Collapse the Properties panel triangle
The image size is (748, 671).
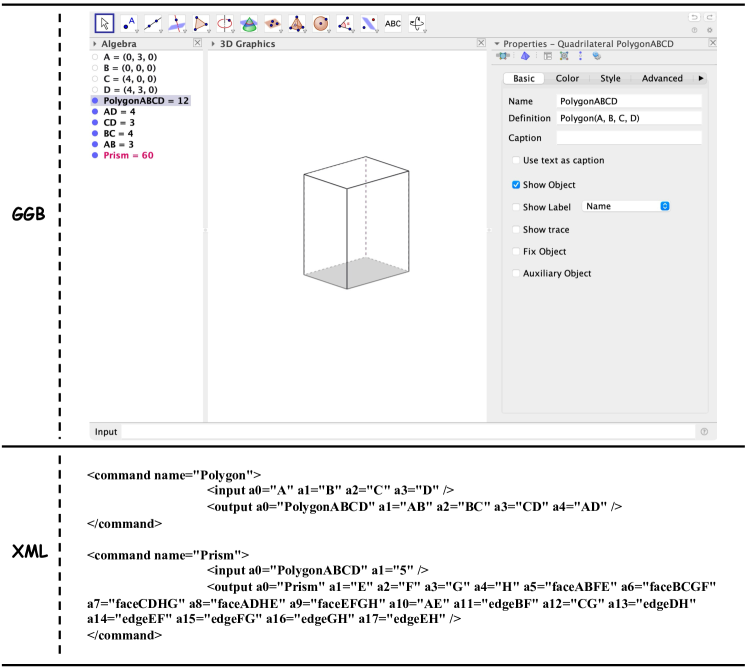497,44
